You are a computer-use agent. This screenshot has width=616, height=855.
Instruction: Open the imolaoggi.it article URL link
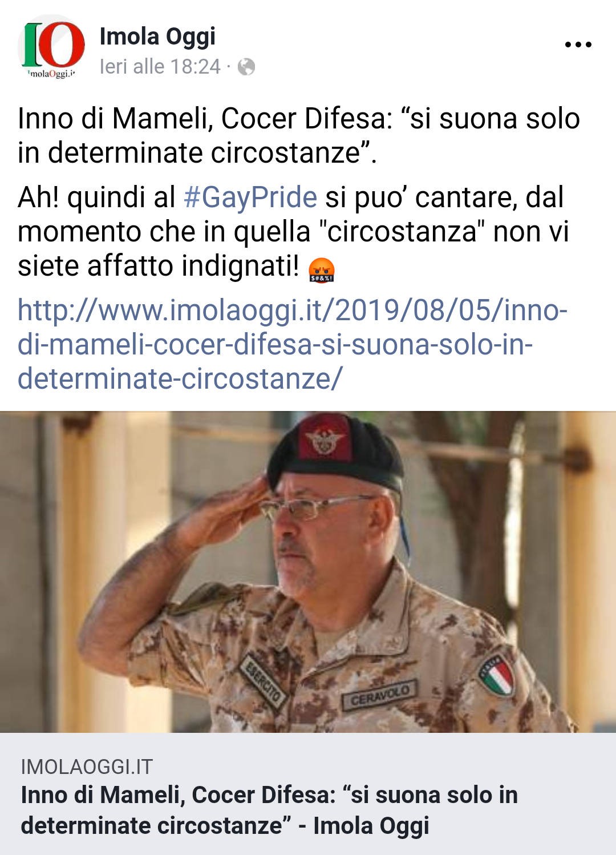pos(293,344)
